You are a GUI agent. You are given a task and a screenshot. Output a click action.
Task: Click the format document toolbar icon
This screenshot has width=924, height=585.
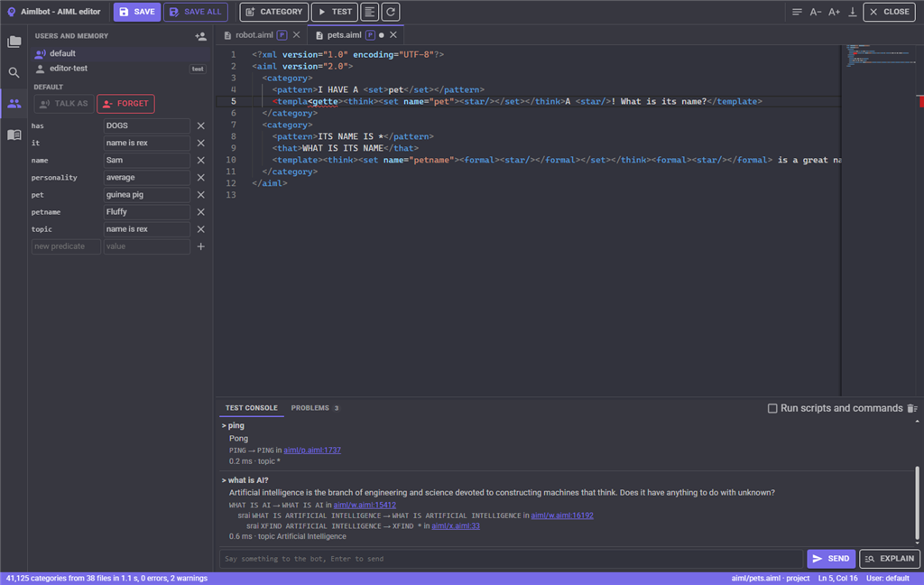[369, 12]
